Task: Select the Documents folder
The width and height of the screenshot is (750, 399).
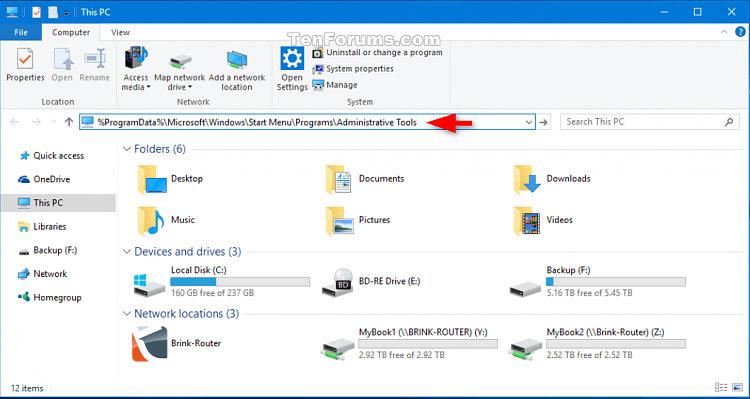Action: click(364, 179)
